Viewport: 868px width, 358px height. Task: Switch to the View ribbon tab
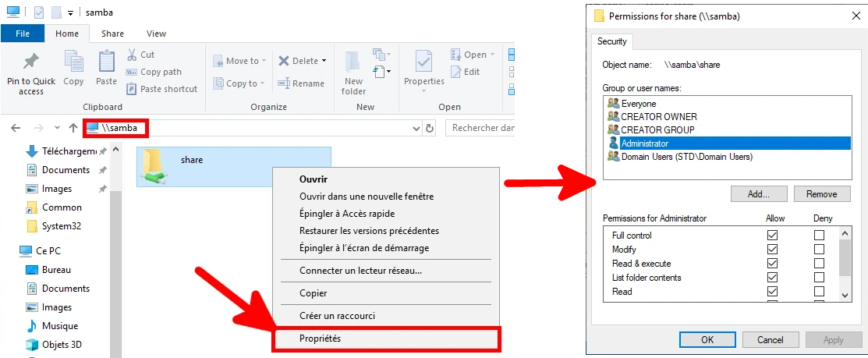pyautogui.click(x=156, y=34)
